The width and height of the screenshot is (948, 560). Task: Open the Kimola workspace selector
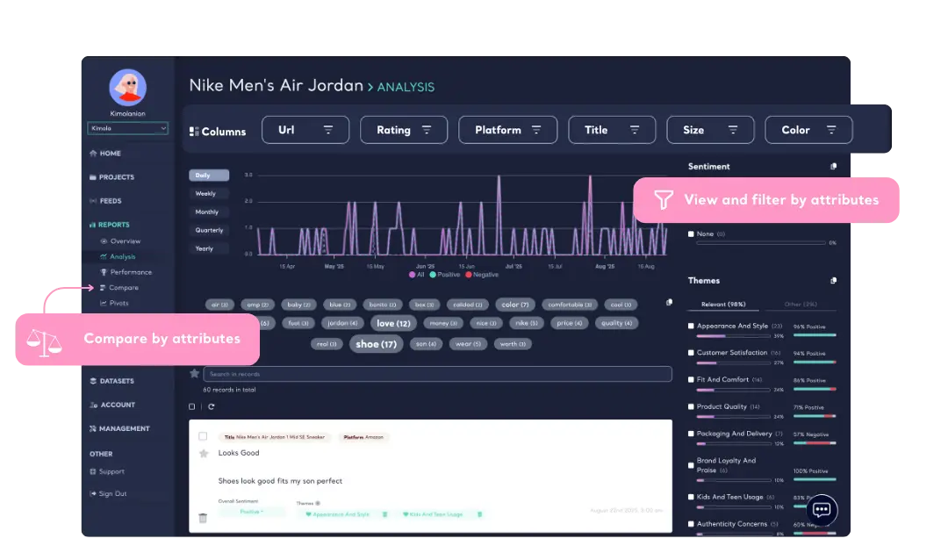127,128
